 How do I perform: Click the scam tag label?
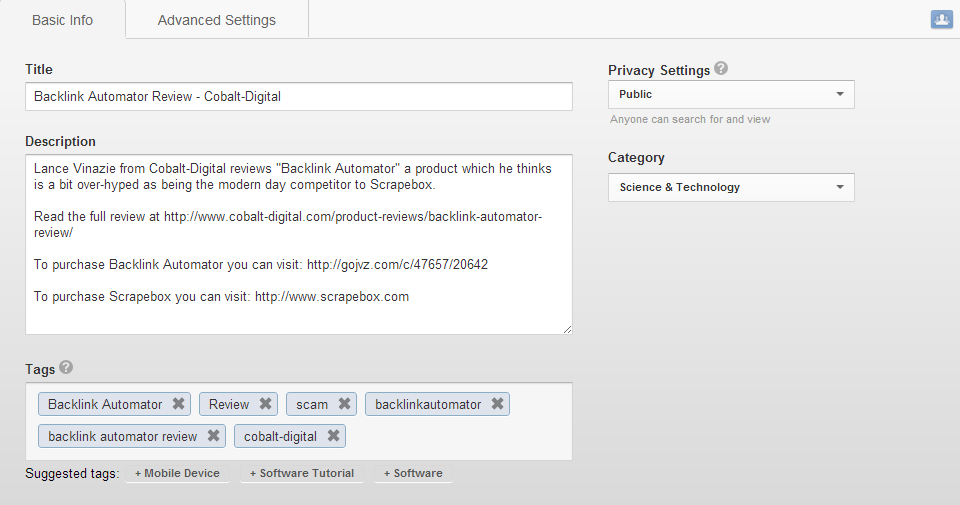(x=312, y=405)
